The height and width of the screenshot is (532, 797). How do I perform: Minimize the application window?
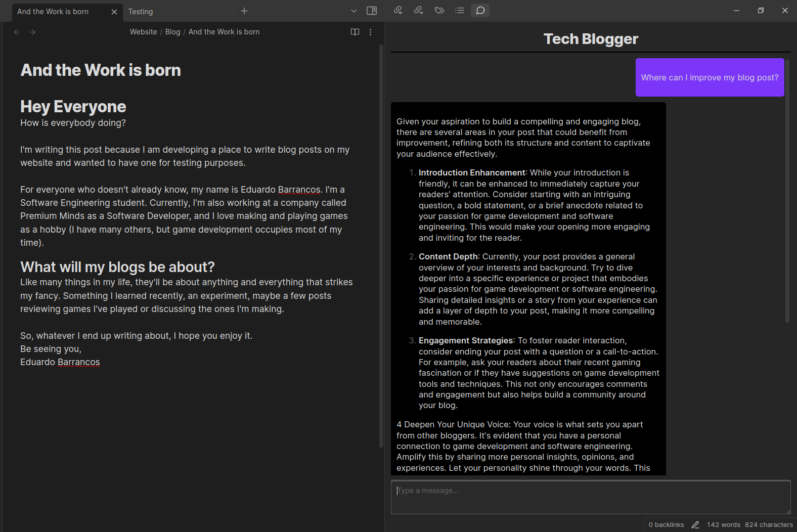point(736,11)
